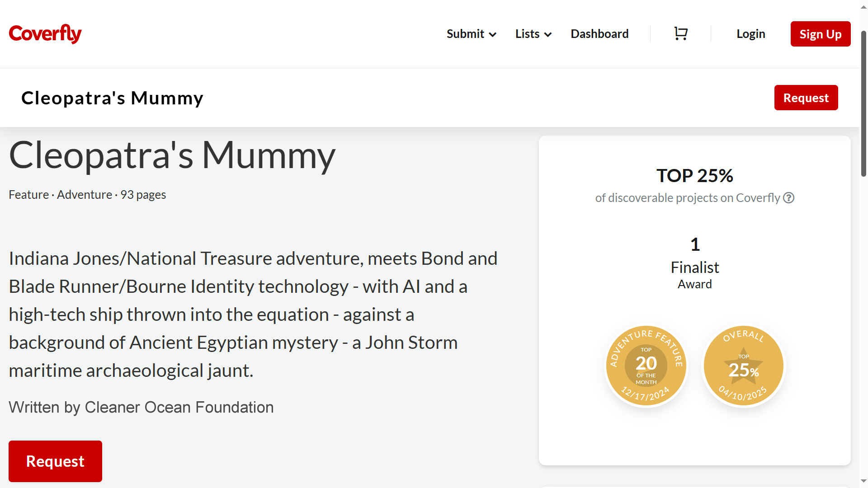Viewport: 868px width, 488px height.
Task: Click the TOP 25% ranking heading
Action: (695, 175)
